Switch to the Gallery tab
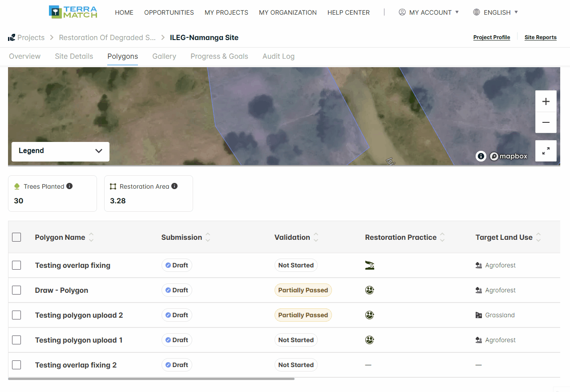570x392 pixels. click(164, 57)
